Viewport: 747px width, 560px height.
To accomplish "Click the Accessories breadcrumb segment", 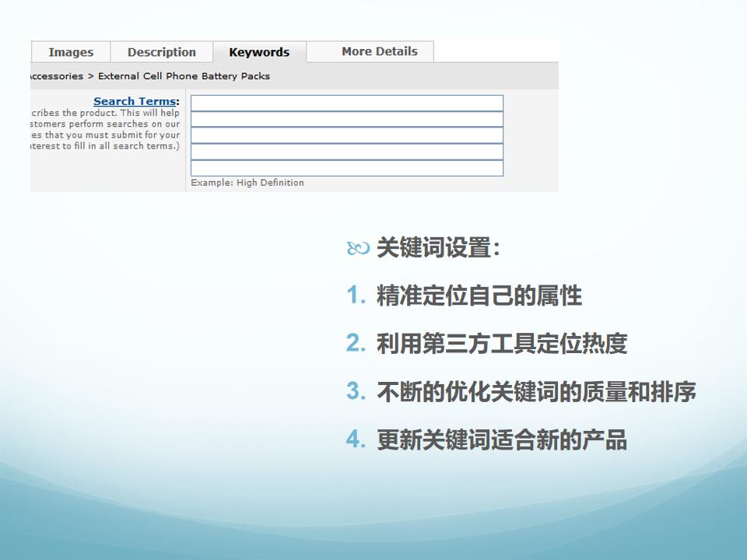I will tap(56, 76).
